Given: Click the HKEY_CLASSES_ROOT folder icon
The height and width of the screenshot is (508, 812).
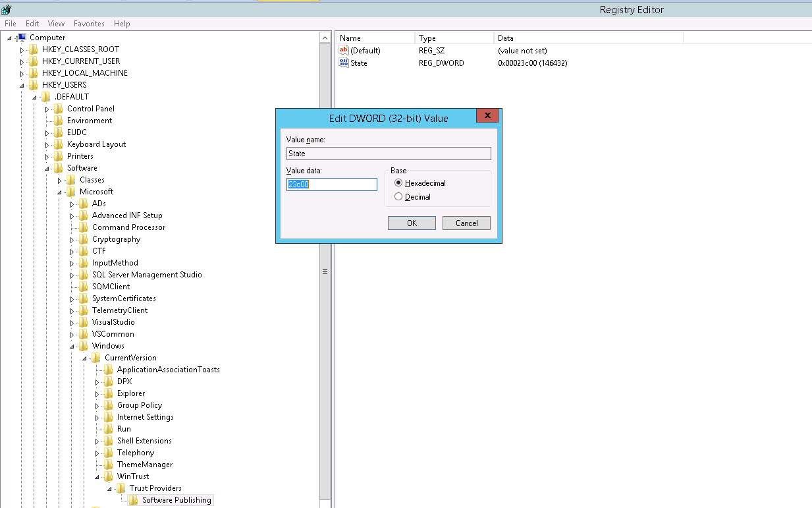Looking at the screenshot, I should click(34, 49).
